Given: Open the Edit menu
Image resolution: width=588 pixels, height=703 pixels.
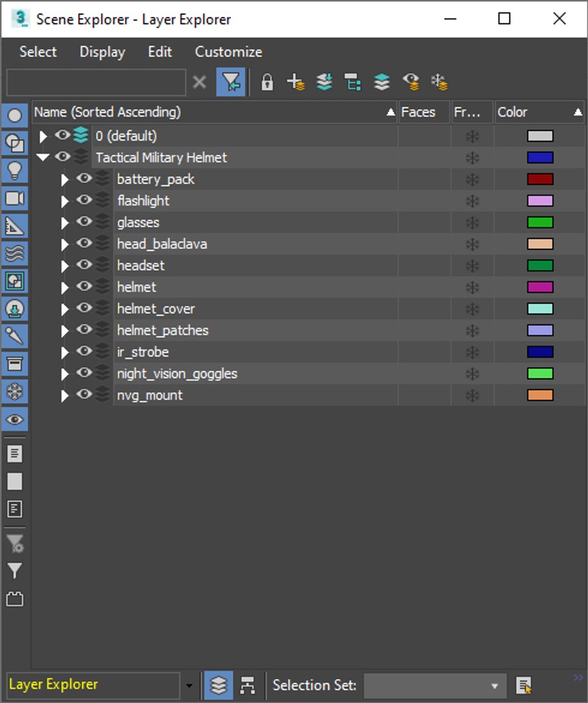Looking at the screenshot, I should (160, 52).
